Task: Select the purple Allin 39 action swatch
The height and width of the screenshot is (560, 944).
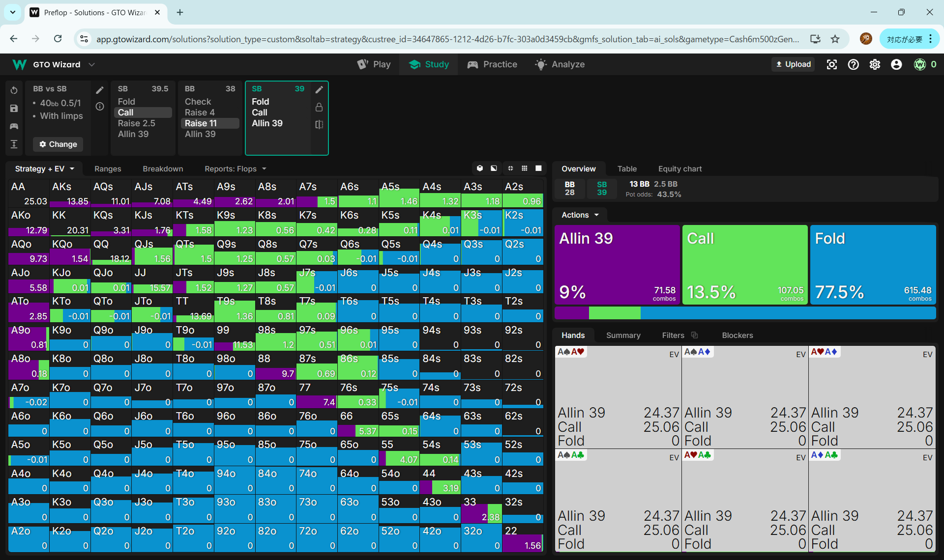Action: click(x=617, y=264)
